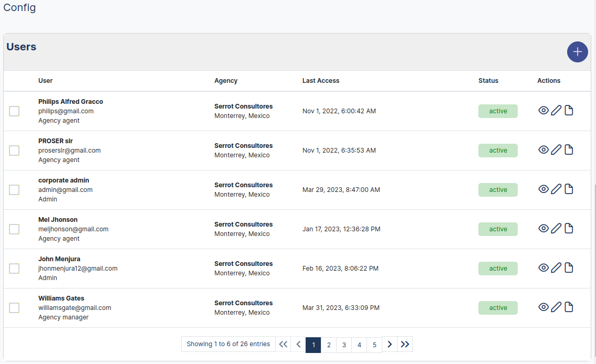The image size is (596, 364).
Task: Jump to the last page of users
Action: 405,344
